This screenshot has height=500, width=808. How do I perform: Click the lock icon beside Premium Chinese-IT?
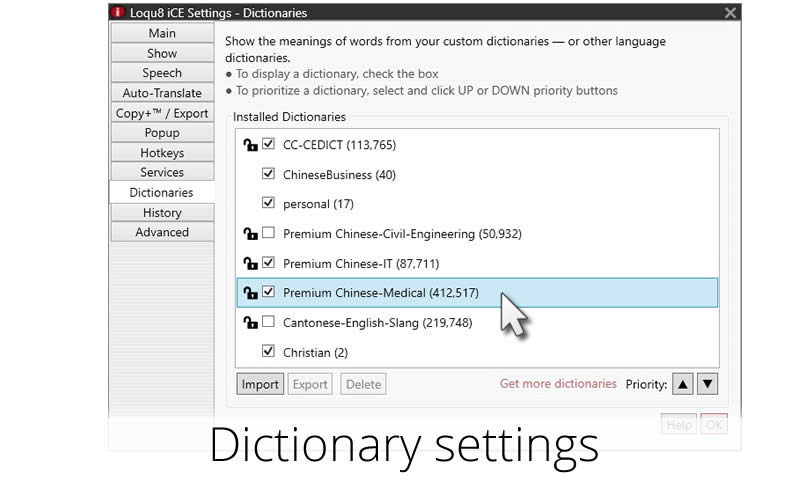click(250, 263)
